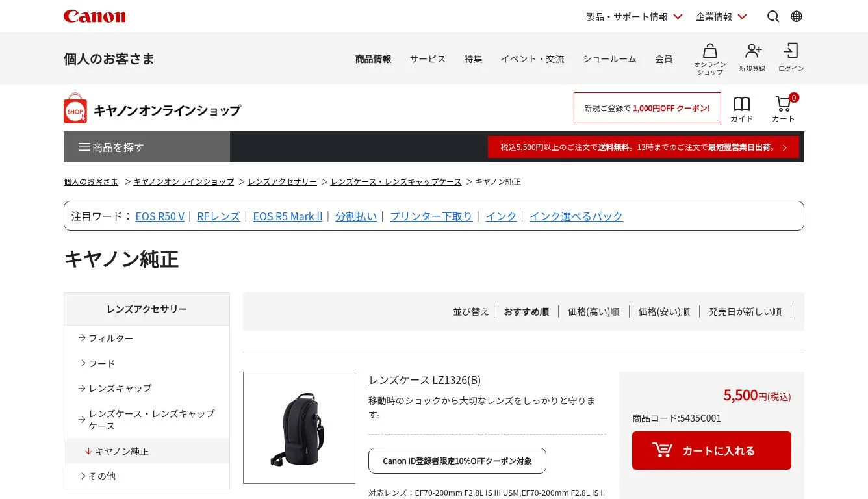The image size is (868, 499).
Task: Select イベント・交流 in main navigation
Action: (x=532, y=59)
